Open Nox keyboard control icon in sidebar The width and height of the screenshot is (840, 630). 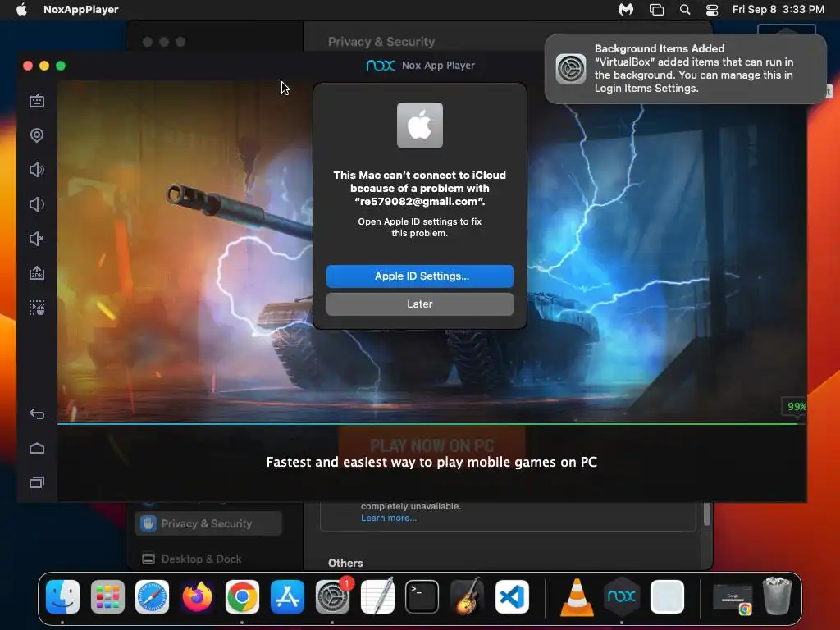coord(37,101)
